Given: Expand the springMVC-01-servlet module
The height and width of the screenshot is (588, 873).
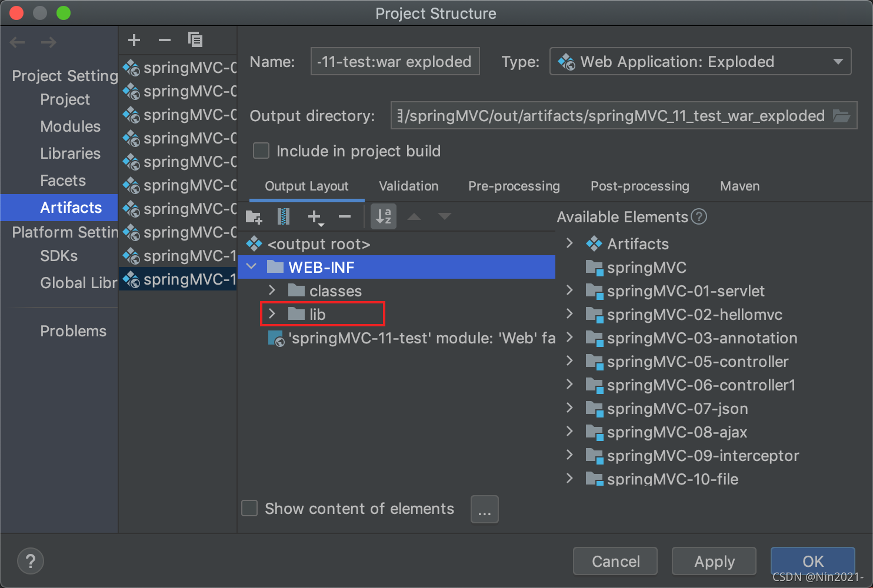Looking at the screenshot, I should point(569,290).
